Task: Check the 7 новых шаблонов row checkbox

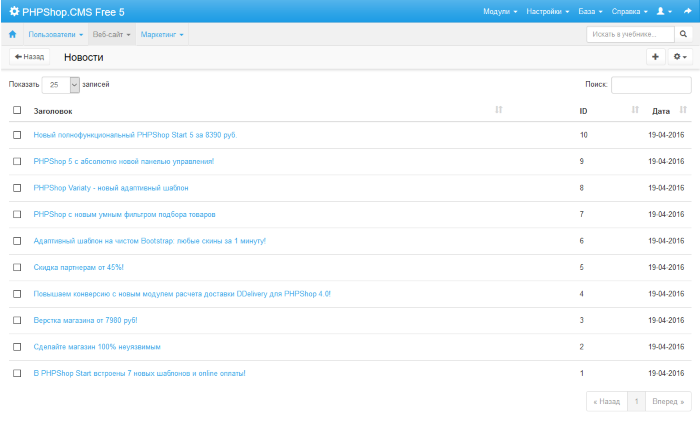Action: coord(17,373)
